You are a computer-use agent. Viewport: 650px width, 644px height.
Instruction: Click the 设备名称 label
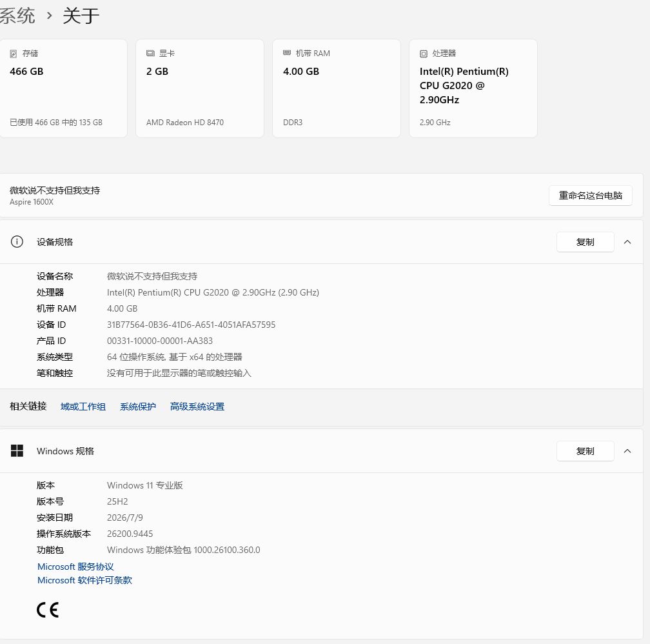point(55,276)
